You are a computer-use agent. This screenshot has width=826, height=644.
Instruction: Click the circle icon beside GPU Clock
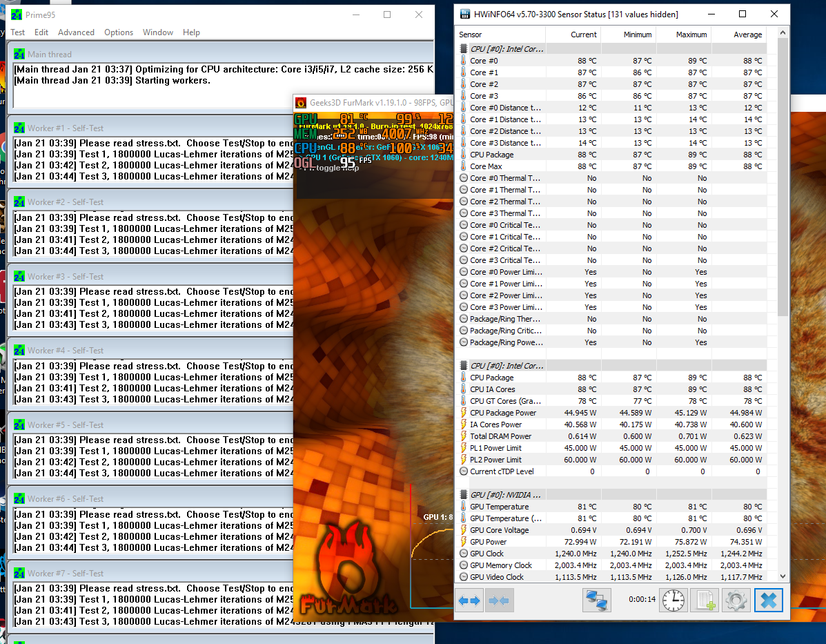point(464,554)
